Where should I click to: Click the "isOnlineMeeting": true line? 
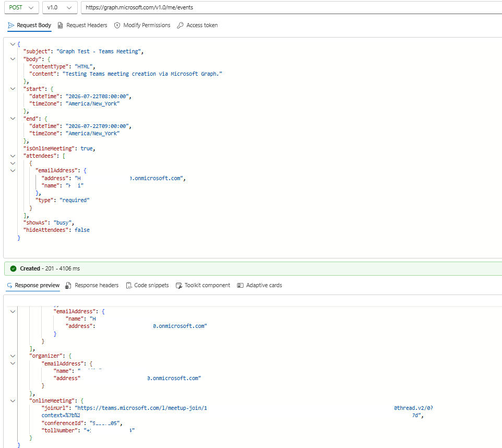[59, 148]
